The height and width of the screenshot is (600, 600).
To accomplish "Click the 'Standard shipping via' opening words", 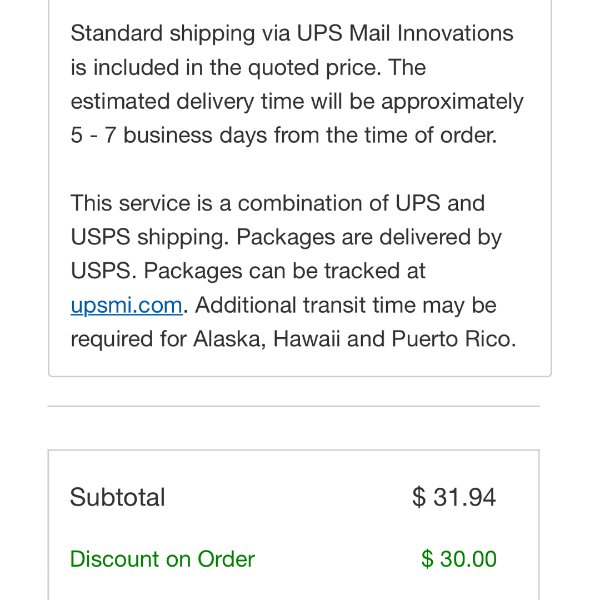I will click(180, 33).
